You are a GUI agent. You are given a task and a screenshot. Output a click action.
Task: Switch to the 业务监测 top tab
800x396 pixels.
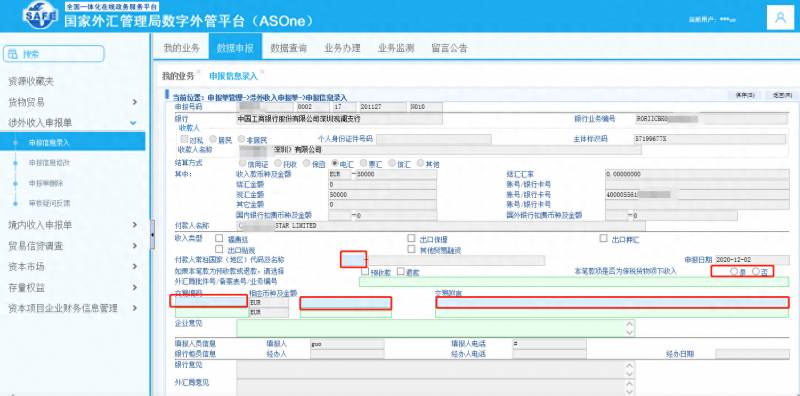pos(396,48)
